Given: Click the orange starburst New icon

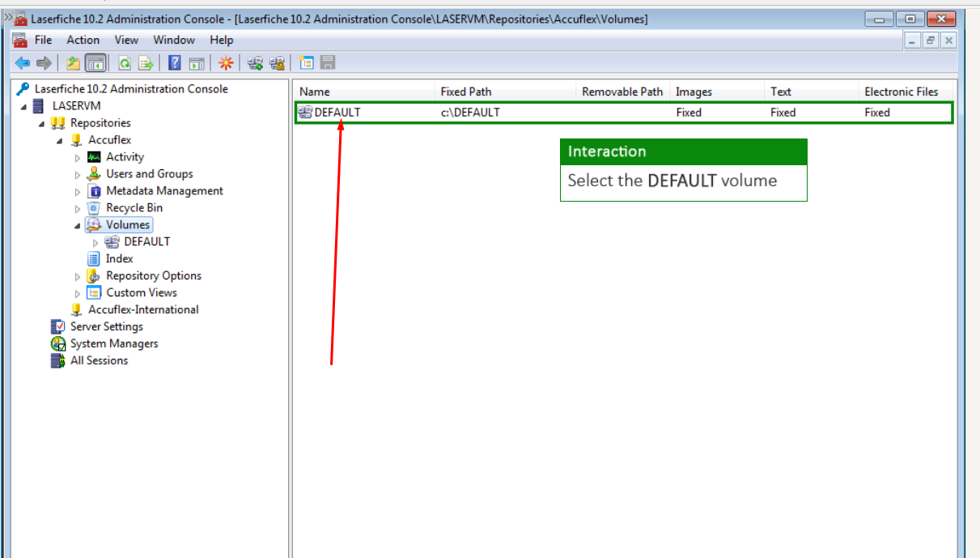Looking at the screenshot, I should tap(226, 63).
